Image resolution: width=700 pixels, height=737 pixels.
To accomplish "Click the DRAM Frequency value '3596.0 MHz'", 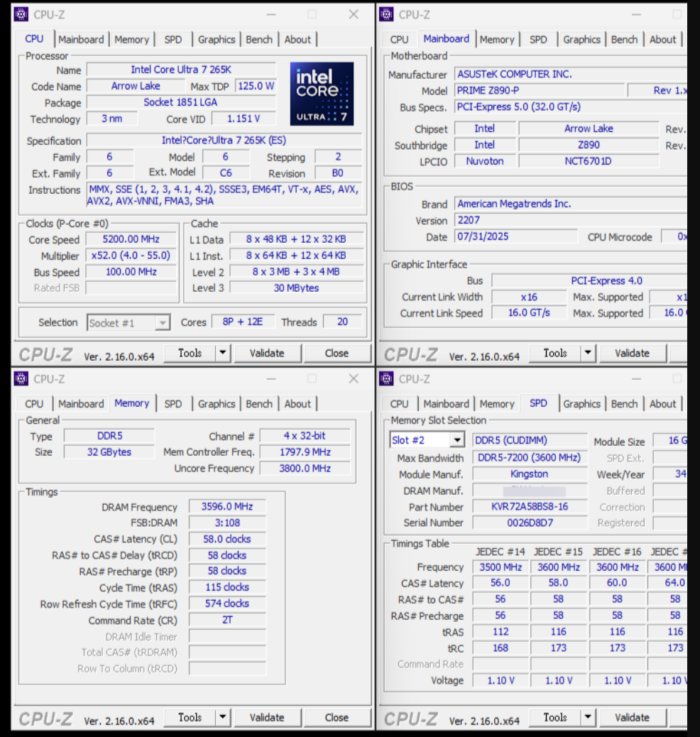I will click(x=227, y=507).
